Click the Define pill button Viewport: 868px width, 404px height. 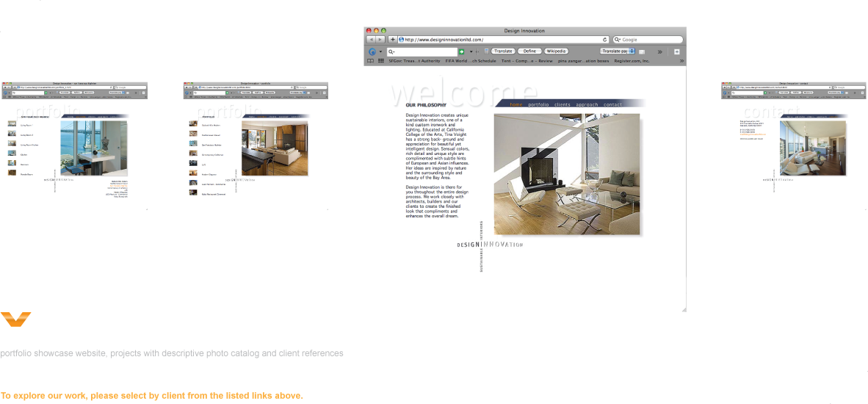(x=529, y=51)
